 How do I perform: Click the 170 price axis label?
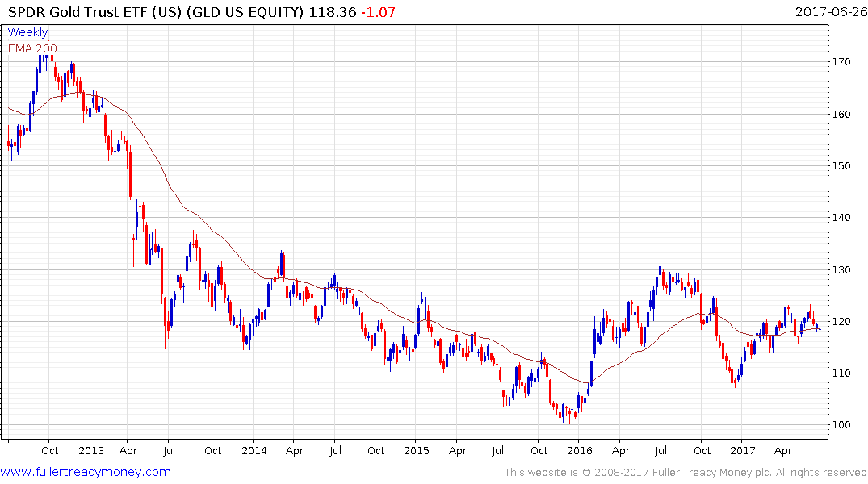click(841, 62)
